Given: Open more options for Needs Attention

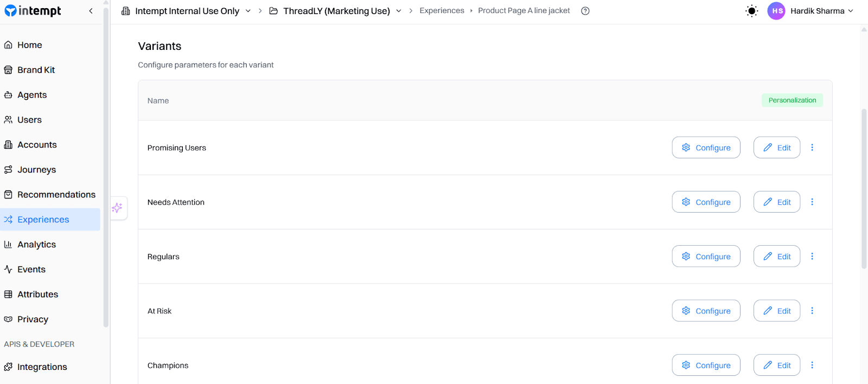Looking at the screenshot, I should click(x=812, y=202).
